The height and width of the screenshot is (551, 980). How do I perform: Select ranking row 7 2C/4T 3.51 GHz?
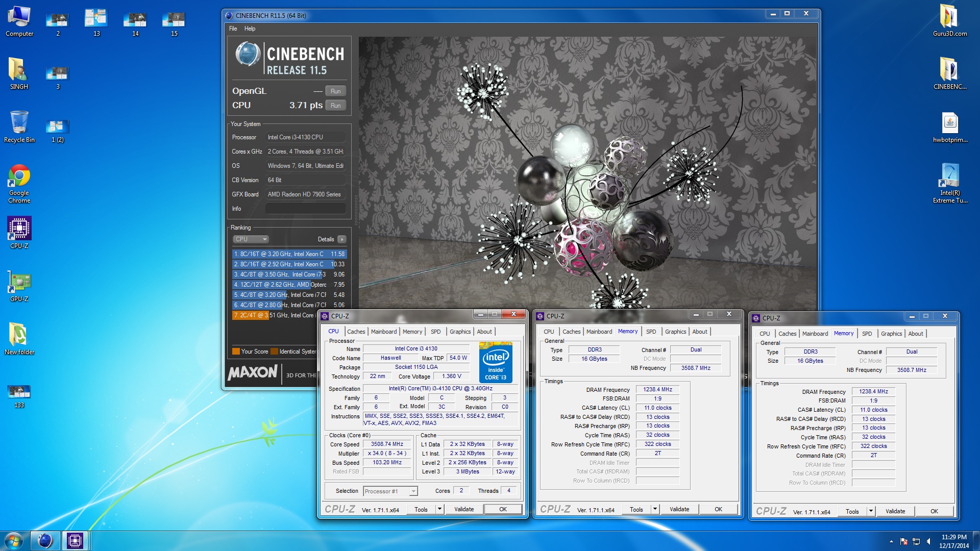tap(275, 315)
